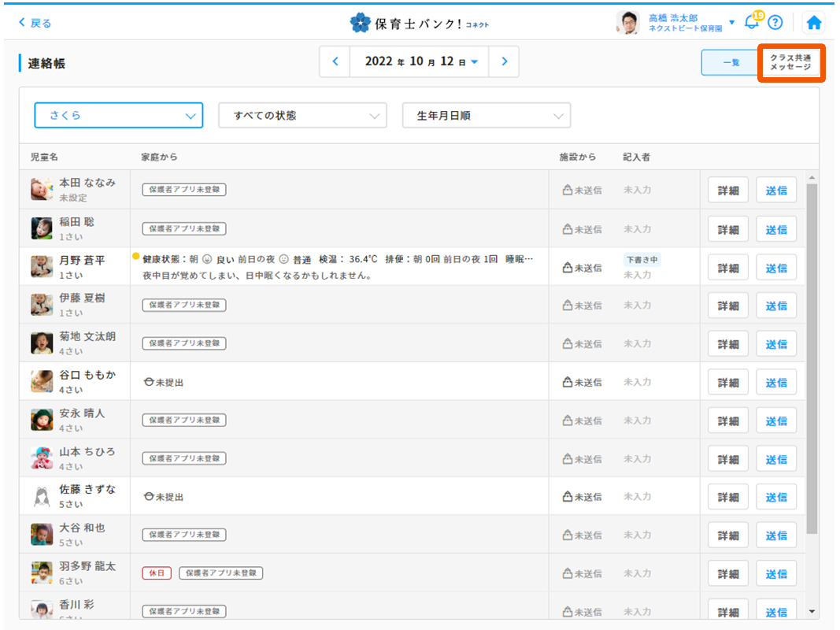This screenshot has height=630, width=840.
Task: Switch to 一覧 view
Action: [730, 63]
